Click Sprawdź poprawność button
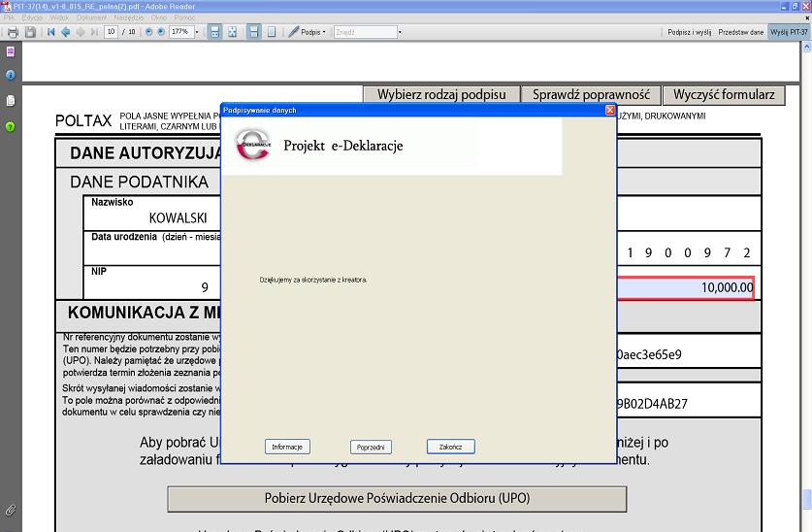 click(591, 95)
